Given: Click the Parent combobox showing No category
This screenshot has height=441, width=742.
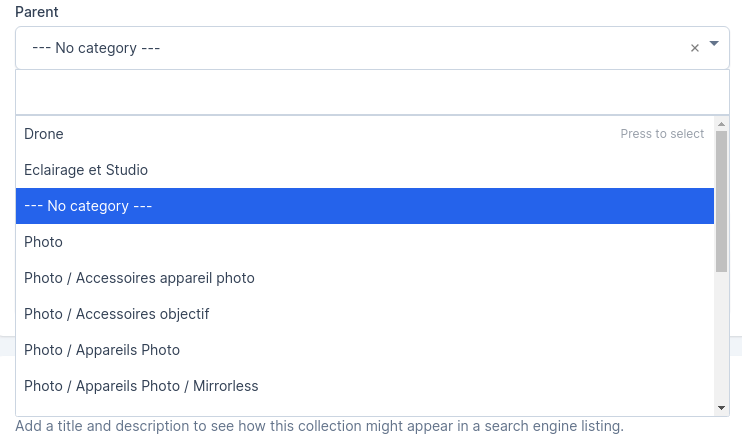Looking at the screenshot, I should click(x=372, y=48).
